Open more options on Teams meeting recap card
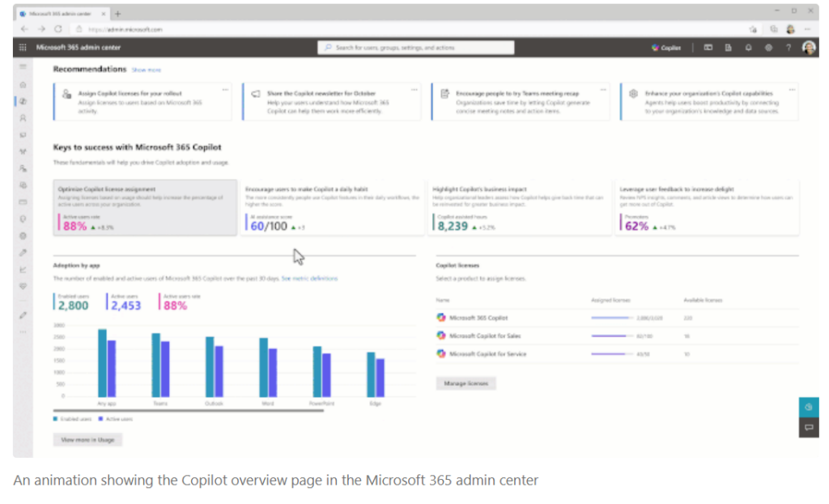 coord(602,90)
